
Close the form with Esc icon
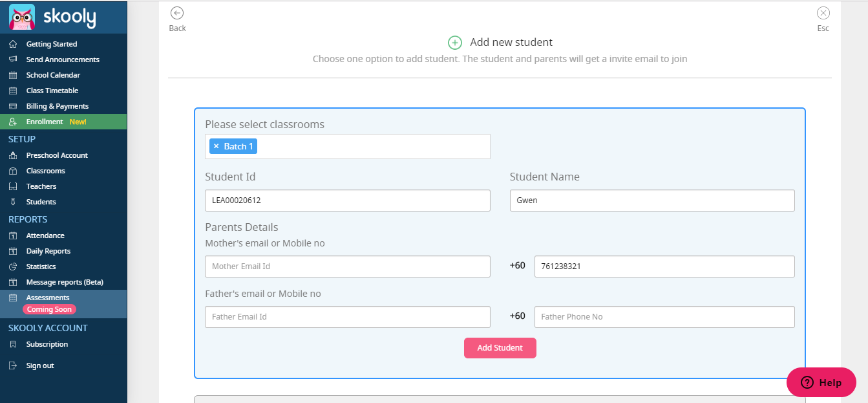[823, 13]
